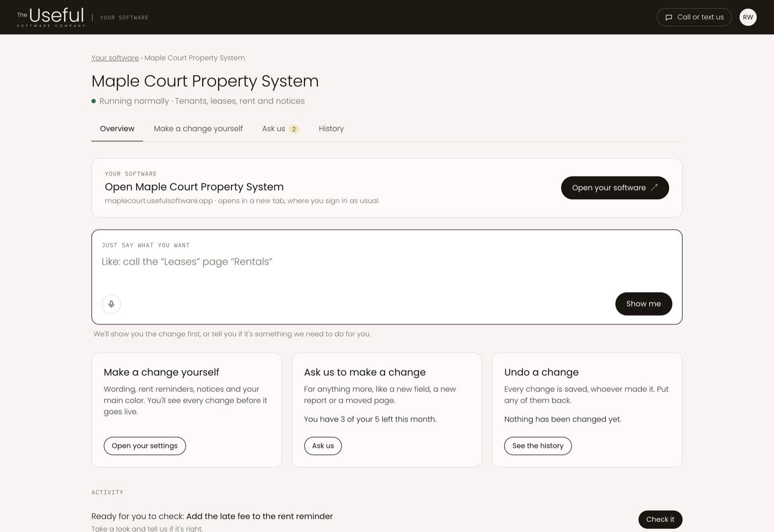The height and width of the screenshot is (532, 774).
Task: Click We'll show you the change first text
Action: 232,334
